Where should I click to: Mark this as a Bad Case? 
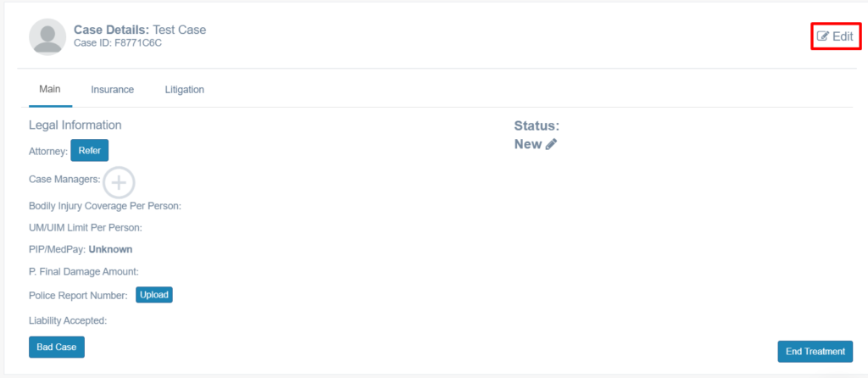(57, 347)
